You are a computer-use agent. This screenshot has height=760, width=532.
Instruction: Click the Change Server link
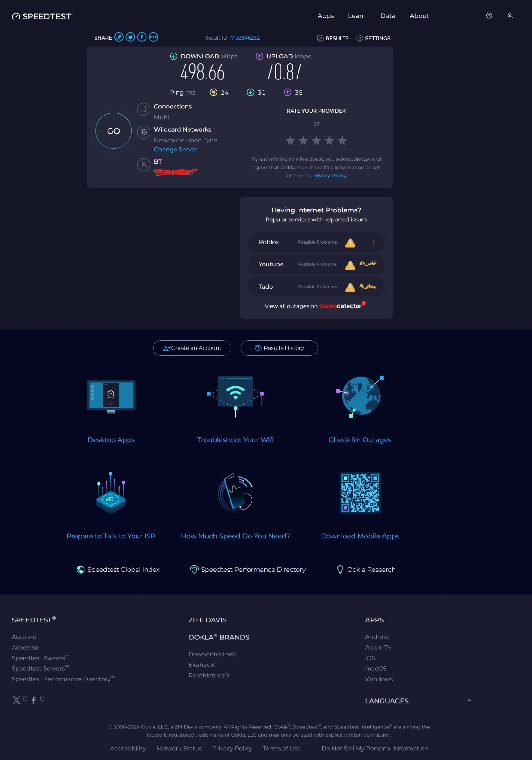pos(175,150)
